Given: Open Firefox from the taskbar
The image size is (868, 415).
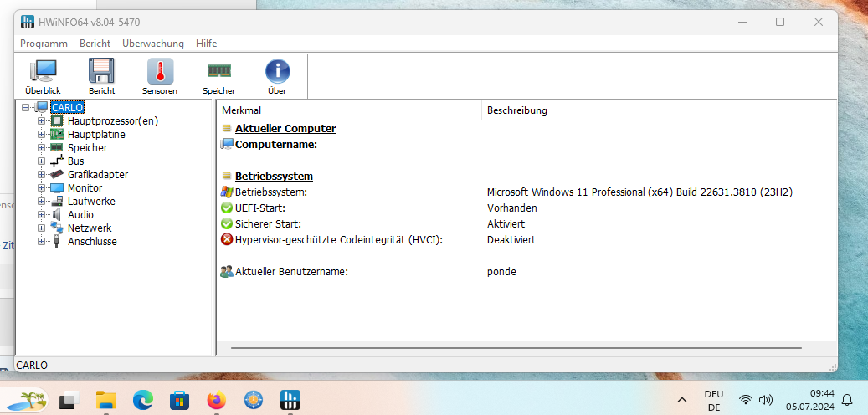Looking at the screenshot, I should [217, 399].
